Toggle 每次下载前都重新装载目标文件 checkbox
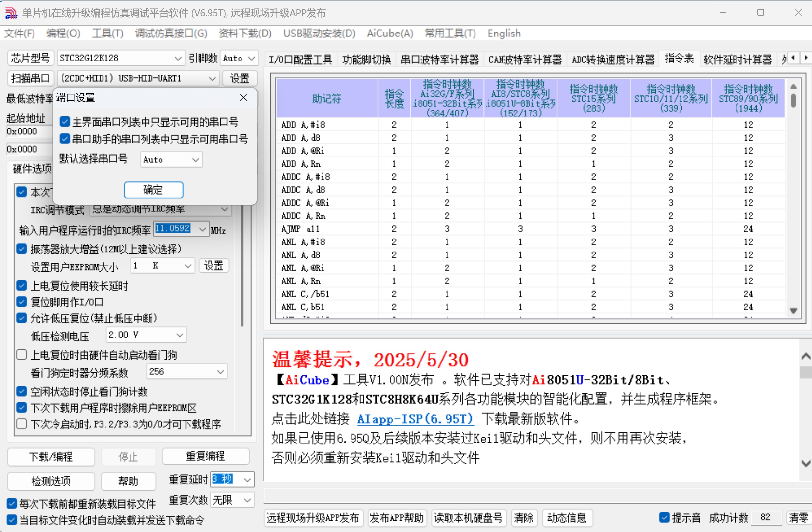The height and width of the screenshot is (532, 812). click(12, 503)
